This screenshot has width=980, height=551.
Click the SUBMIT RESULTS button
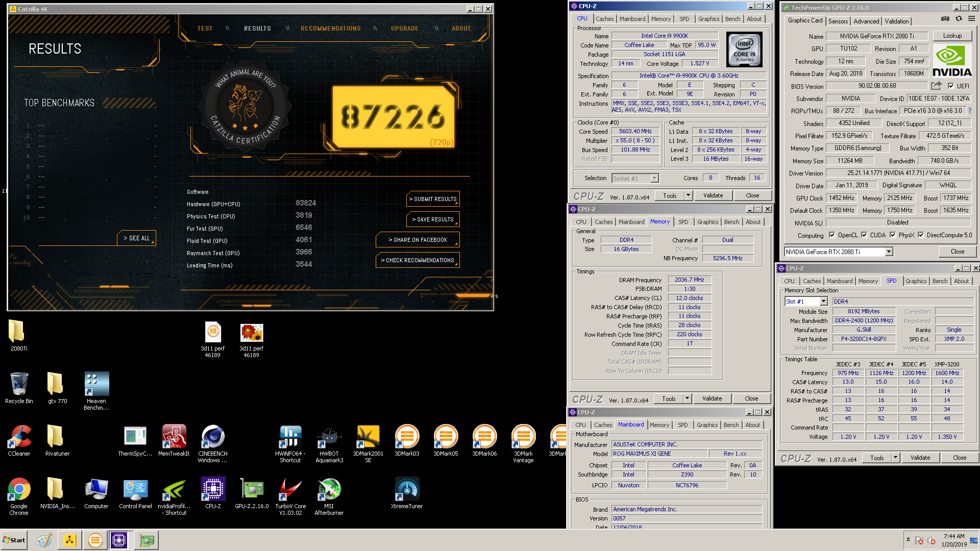pyautogui.click(x=433, y=199)
